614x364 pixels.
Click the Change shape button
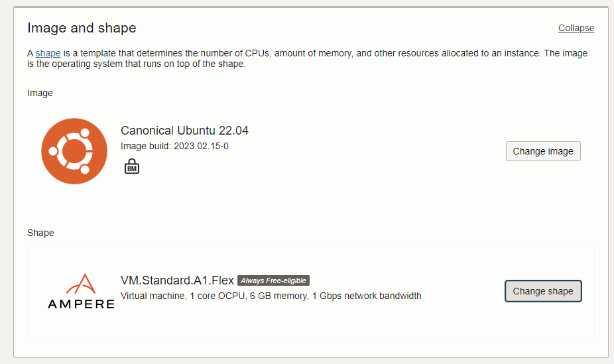[543, 291]
